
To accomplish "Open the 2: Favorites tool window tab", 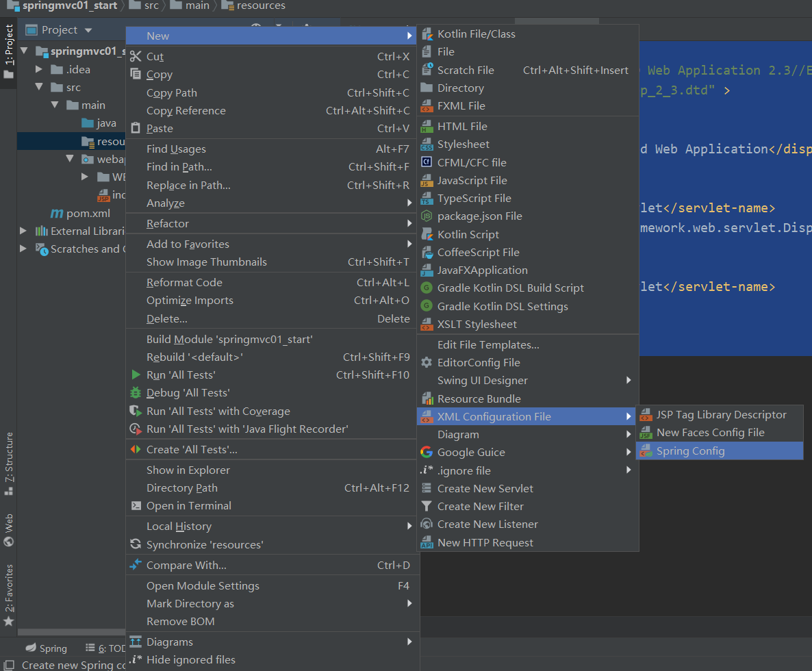I will pyautogui.click(x=8, y=594).
